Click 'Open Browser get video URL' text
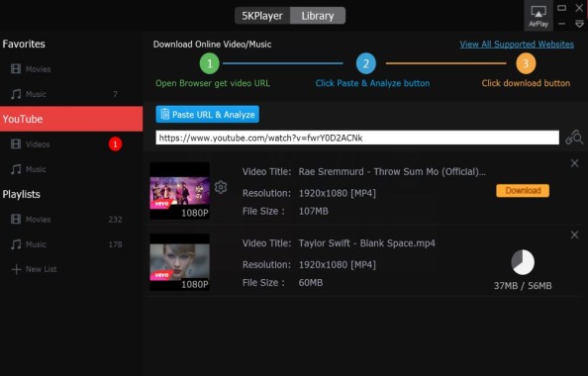 [213, 83]
